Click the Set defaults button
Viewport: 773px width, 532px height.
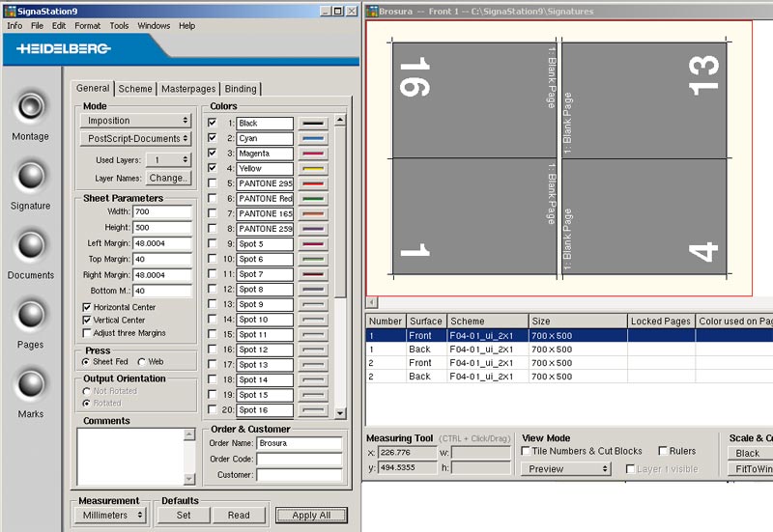pos(184,516)
